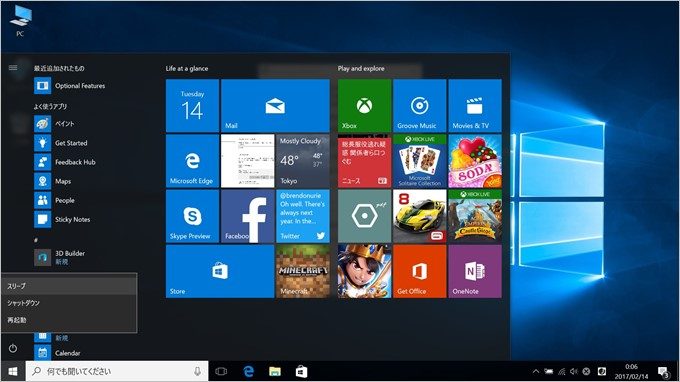This screenshot has width=680, height=382.
Task: Open the Royal Revolt game tile
Action: [364, 271]
